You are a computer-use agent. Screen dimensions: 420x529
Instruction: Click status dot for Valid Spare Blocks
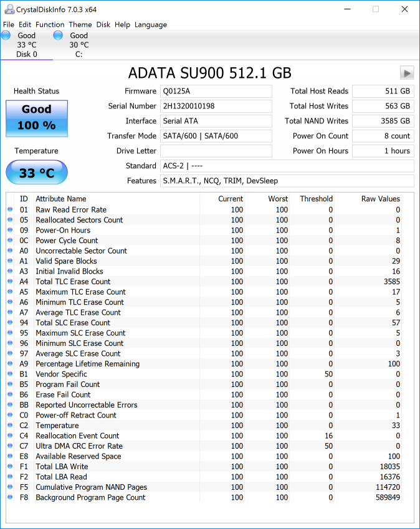(x=10, y=261)
